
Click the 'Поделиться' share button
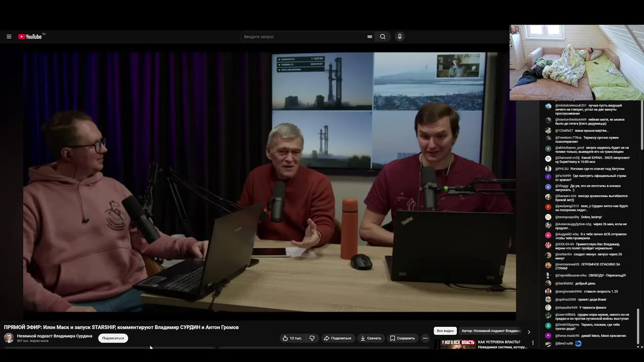coord(338,338)
